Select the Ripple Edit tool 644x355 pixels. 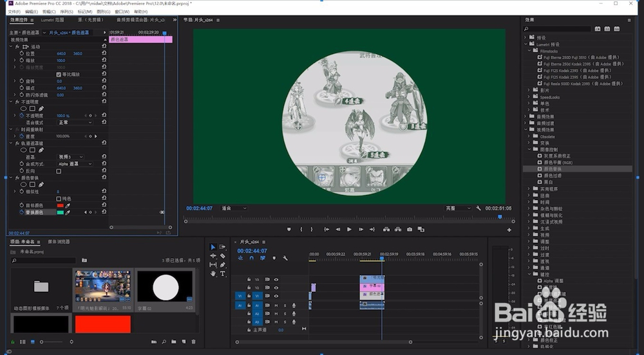click(213, 256)
